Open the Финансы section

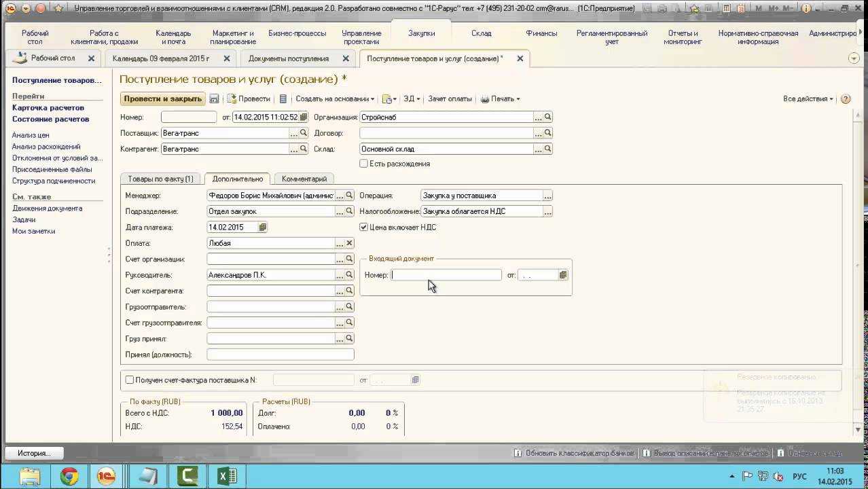click(x=541, y=33)
